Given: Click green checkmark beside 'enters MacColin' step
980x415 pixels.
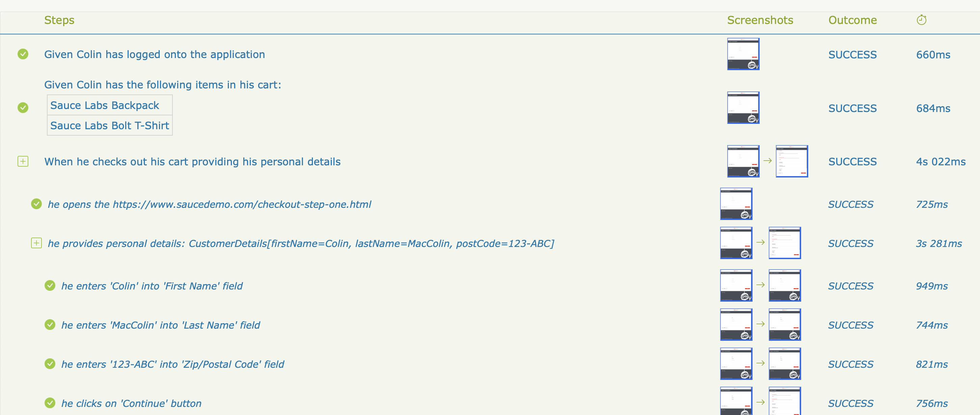Looking at the screenshot, I should click(50, 325).
